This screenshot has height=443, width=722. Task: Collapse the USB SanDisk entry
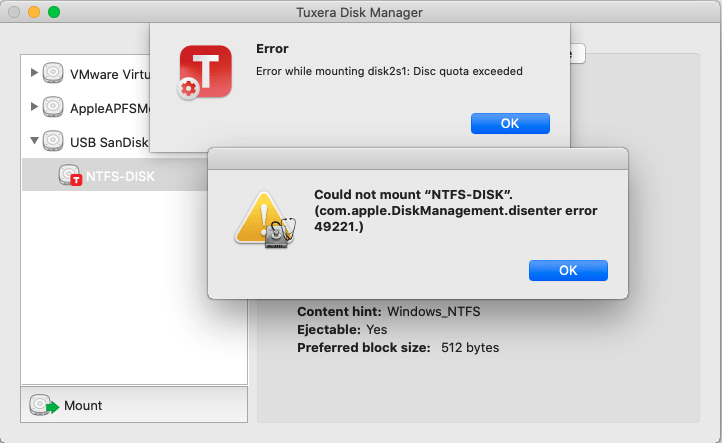(34, 140)
